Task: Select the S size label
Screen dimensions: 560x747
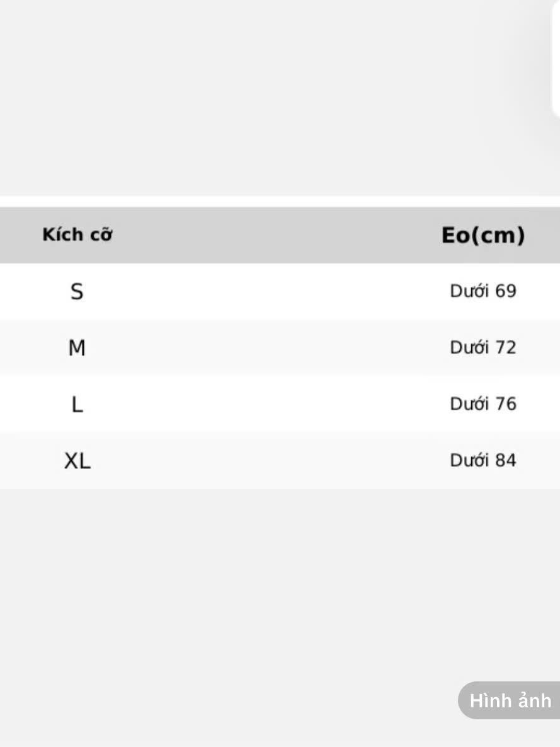Action: click(76, 291)
